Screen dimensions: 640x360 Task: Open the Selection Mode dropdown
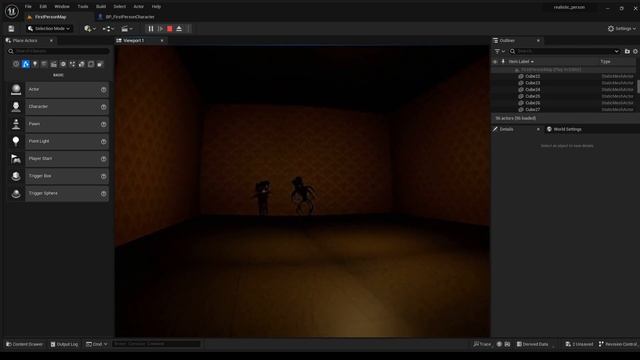click(49, 29)
